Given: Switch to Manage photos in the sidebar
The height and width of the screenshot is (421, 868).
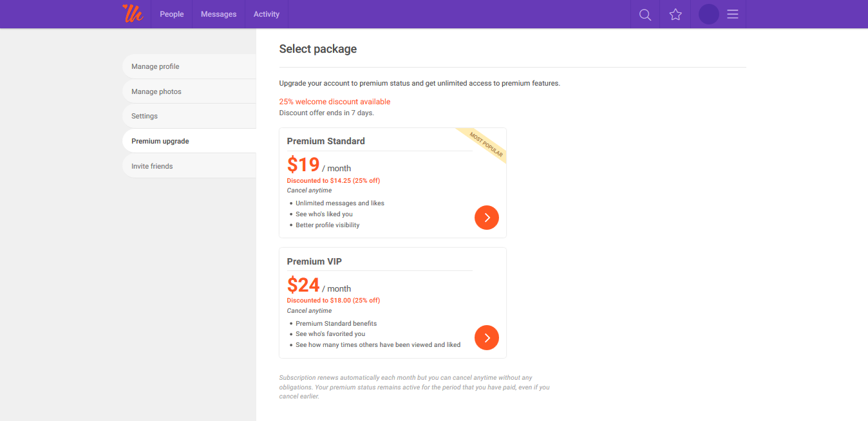Looking at the screenshot, I should [x=156, y=91].
